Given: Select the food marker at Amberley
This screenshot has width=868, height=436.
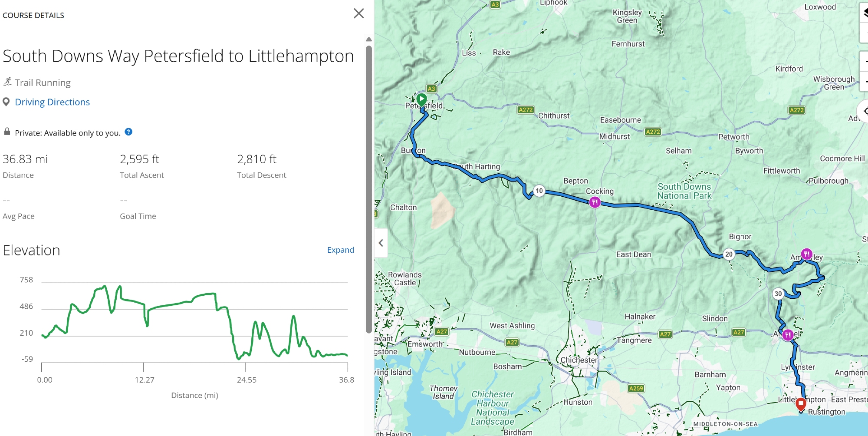Looking at the screenshot, I should (x=806, y=254).
